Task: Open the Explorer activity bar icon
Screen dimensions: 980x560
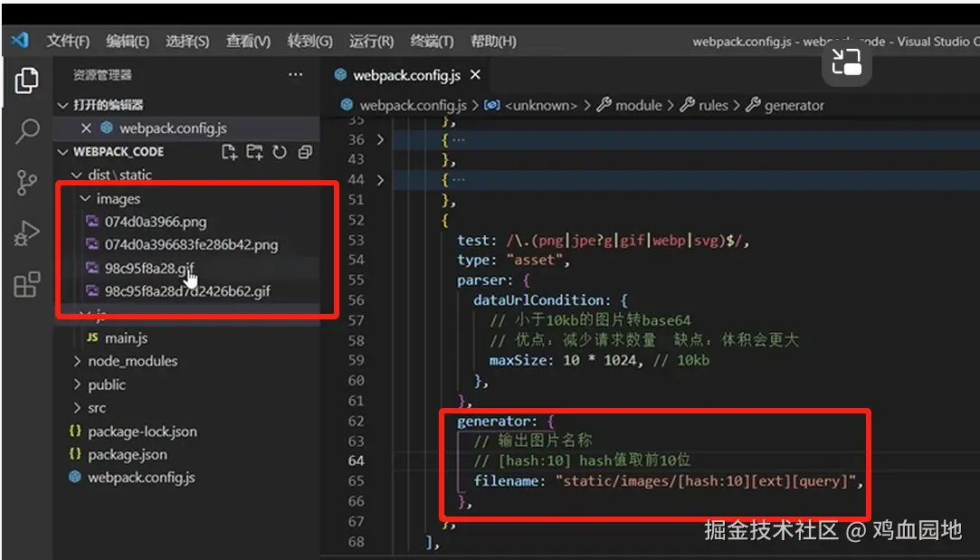Action: pyautogui.click(x=26, y=81)
